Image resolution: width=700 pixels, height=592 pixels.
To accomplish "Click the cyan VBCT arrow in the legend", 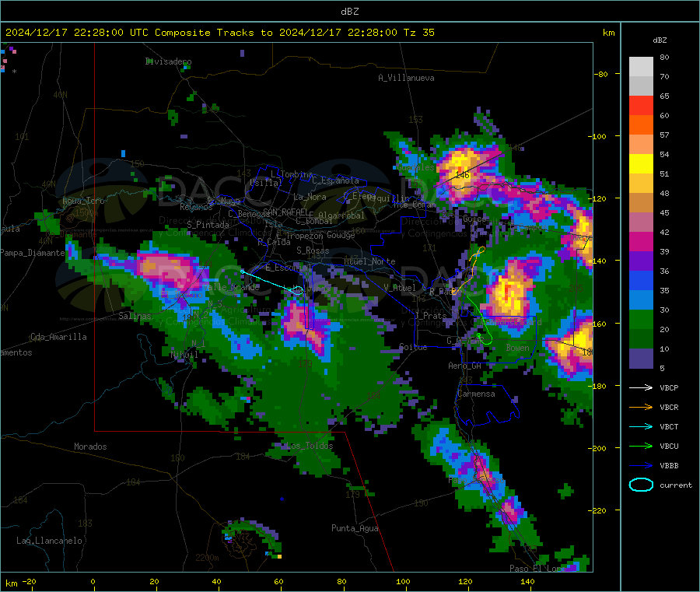I will (641, 426).
